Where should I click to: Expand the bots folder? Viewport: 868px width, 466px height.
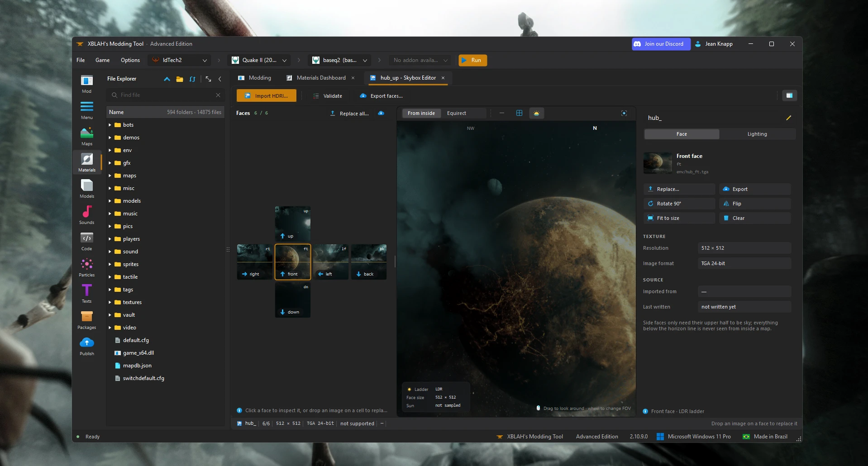pyautogui.click(x=110, y=125)
